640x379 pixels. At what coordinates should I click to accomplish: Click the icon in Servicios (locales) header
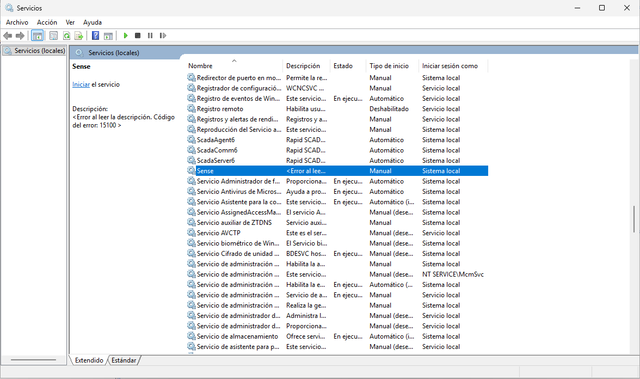(79, 53)
